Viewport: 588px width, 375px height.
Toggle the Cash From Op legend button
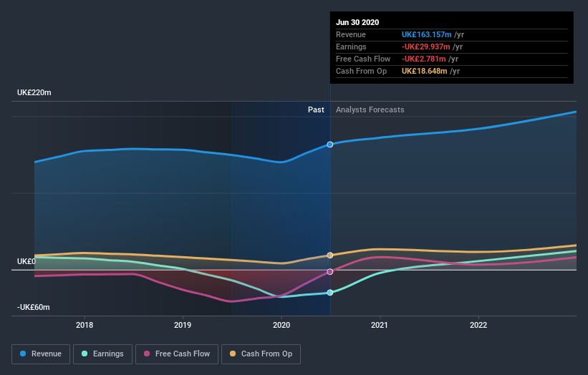261,354
